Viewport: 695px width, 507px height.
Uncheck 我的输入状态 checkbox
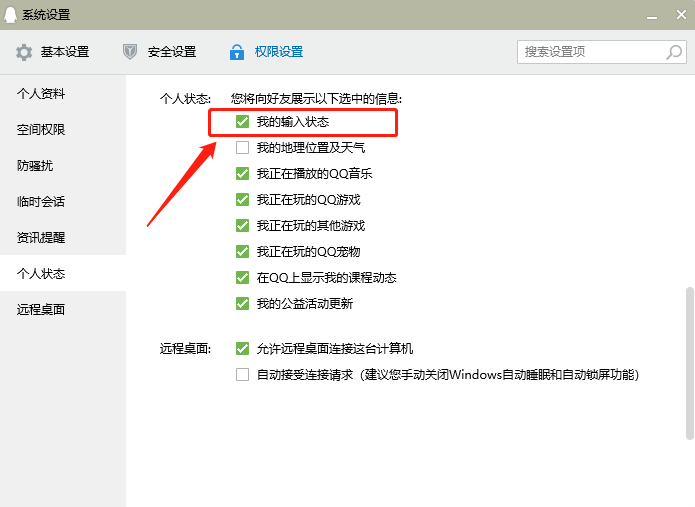(x=242, y=121)
